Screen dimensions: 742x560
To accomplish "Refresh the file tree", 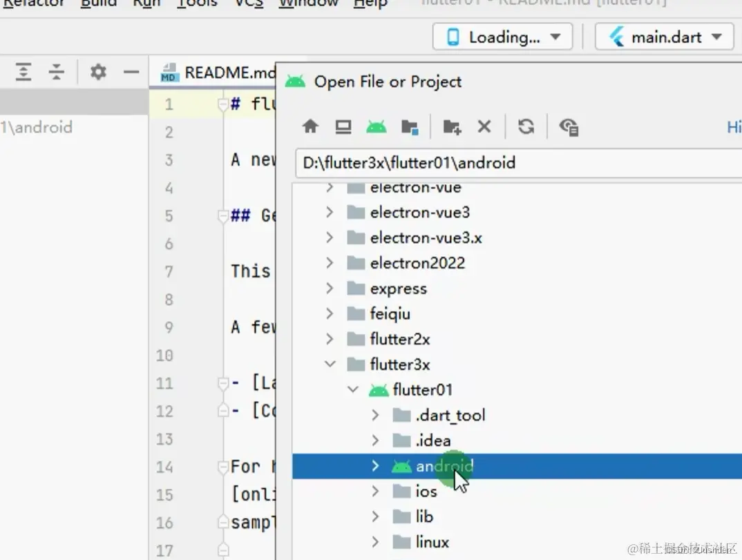I will [x=526, y=127].
